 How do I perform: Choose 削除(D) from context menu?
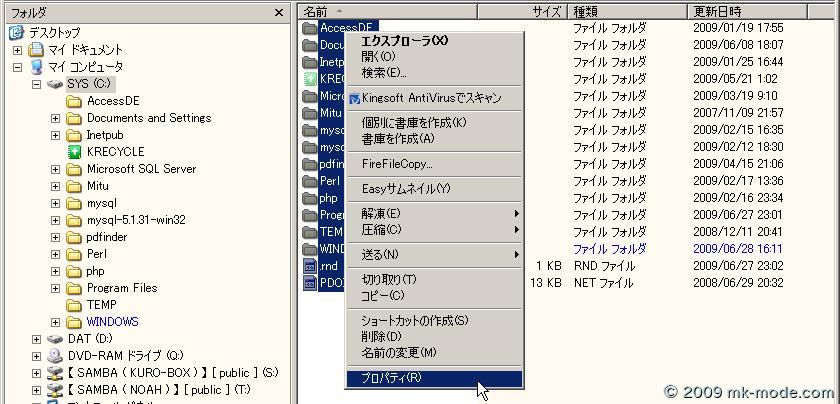(x=434, y=336)
